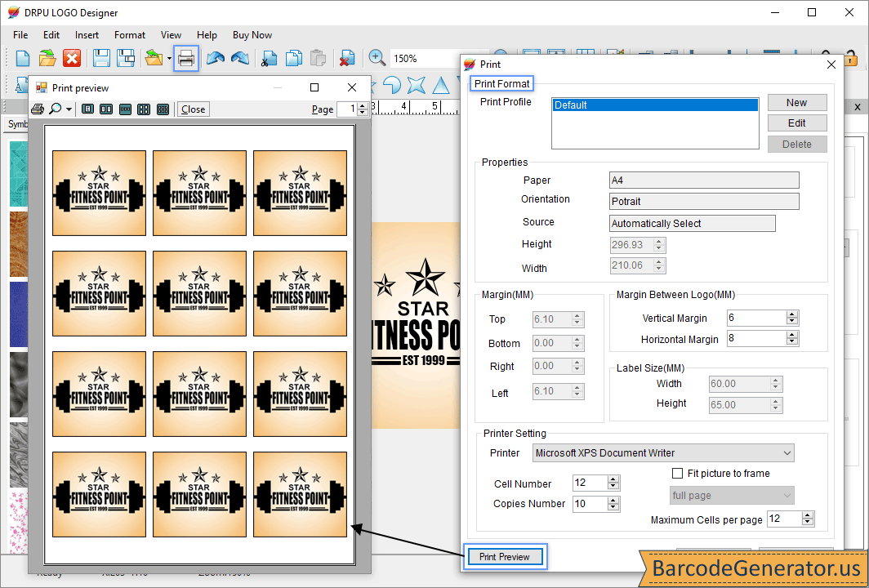
Task: Click Maximum Cells per page spinner arrows
Action: [808, 519]
